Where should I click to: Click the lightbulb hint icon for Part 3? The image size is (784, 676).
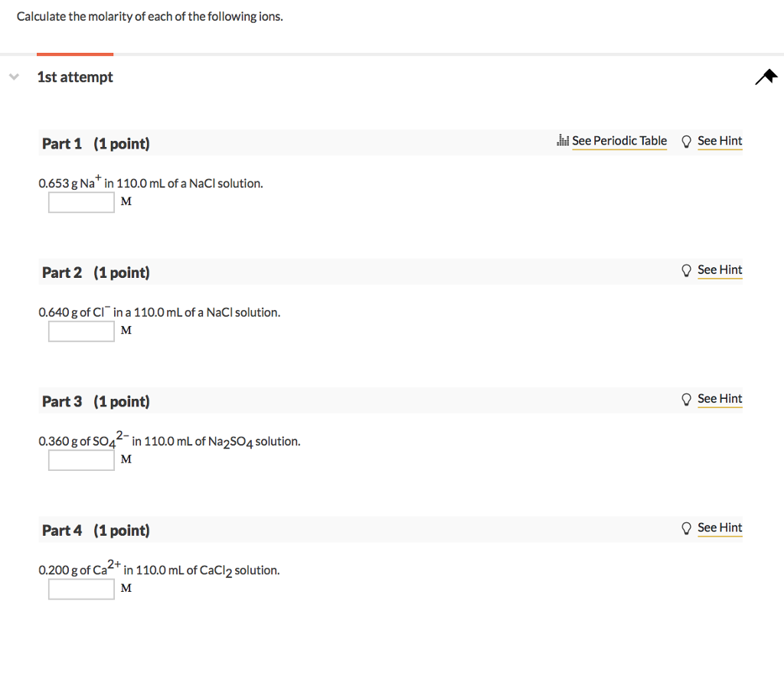(x=686, y=399)
